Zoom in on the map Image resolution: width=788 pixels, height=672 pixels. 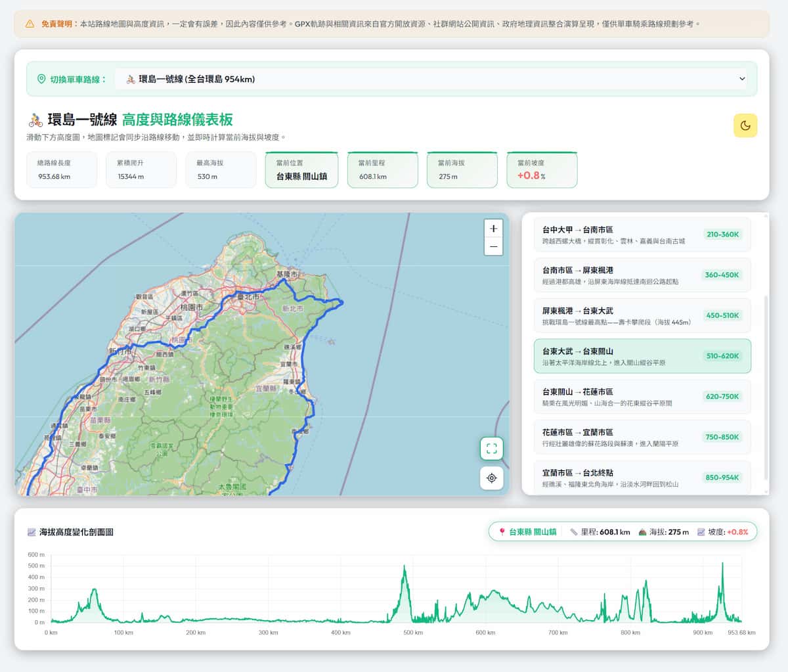click(x=493, y=229)
